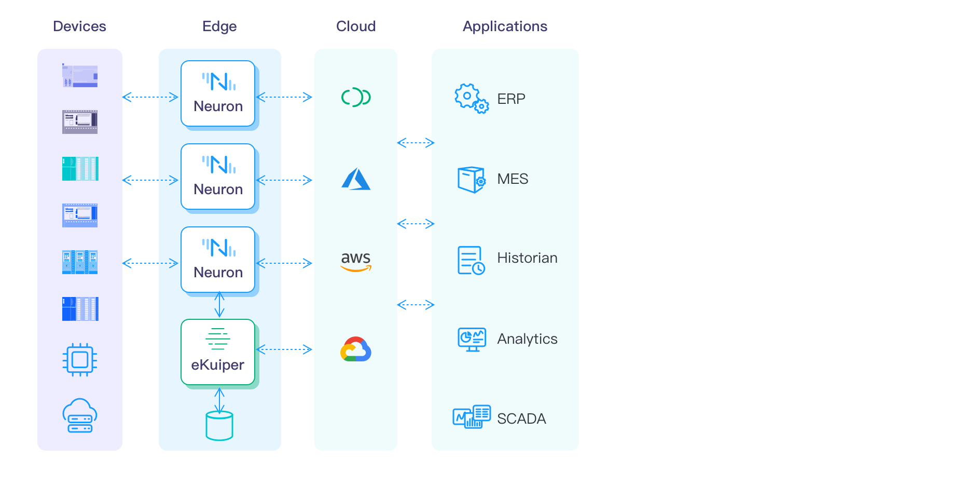Click the Devices column heading
980x486 pixels.
(x=79, y=26)
